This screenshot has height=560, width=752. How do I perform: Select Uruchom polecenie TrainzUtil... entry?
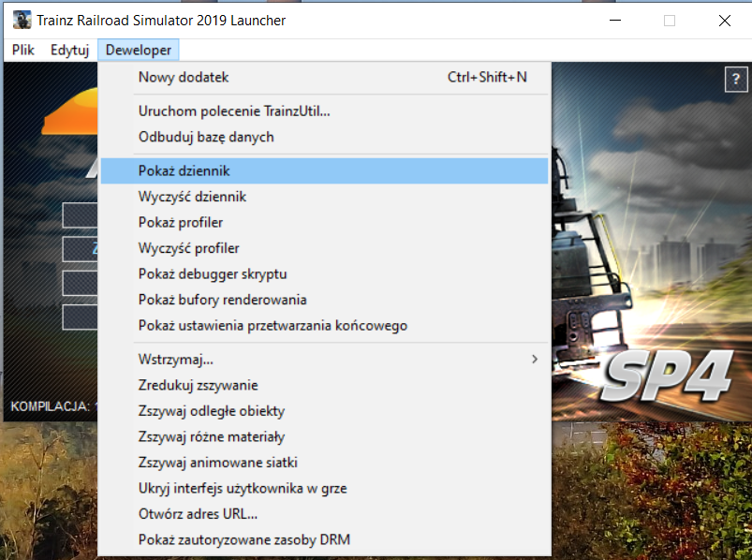tap(234, 111)
